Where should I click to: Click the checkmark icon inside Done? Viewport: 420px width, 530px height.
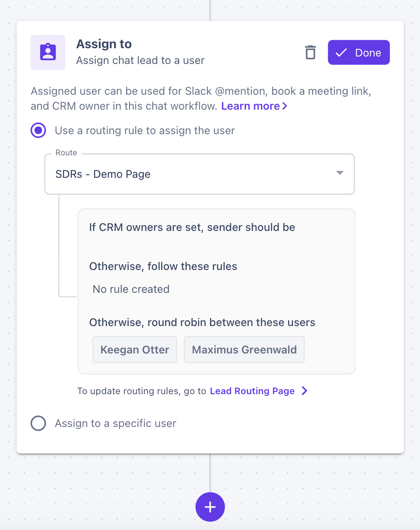(341, 53)
